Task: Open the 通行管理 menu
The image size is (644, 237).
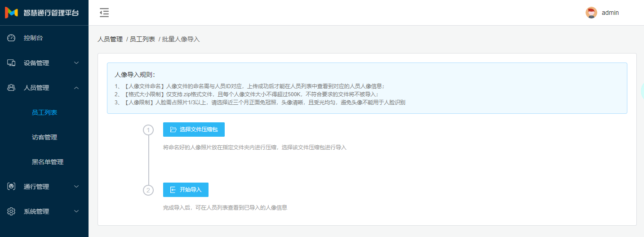Action: [44, 187]
